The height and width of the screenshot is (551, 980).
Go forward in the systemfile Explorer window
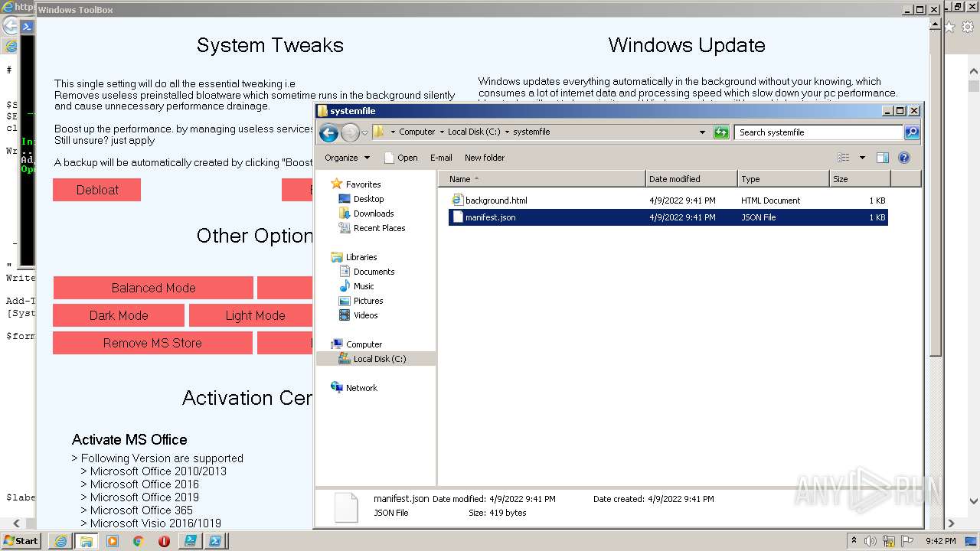coord(350,133)
